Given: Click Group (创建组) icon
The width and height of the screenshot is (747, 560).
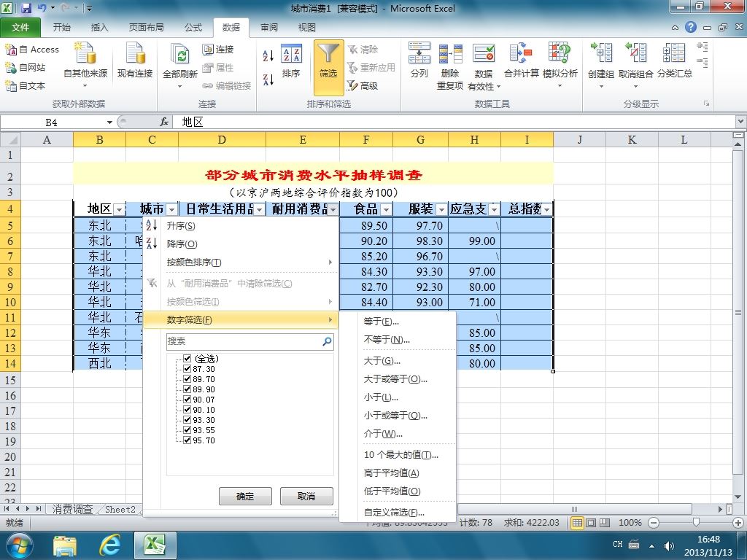Looking at the screenshot, I should click(601, 53).
